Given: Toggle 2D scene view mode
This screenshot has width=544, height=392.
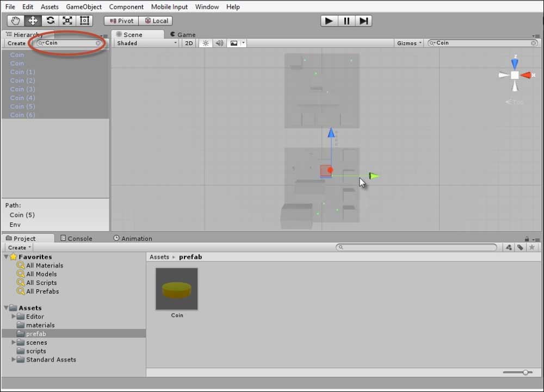Looking at the screenshot, I should pyautogui.click(x=189, y=43).
